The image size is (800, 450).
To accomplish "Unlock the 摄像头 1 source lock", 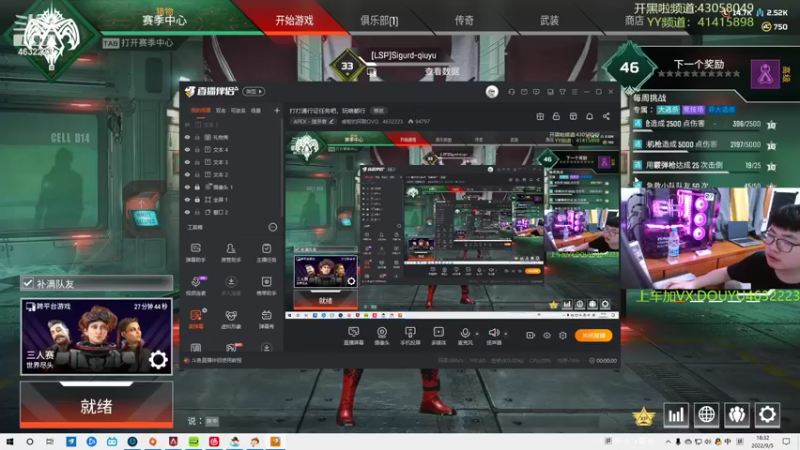I will (197, 187).
